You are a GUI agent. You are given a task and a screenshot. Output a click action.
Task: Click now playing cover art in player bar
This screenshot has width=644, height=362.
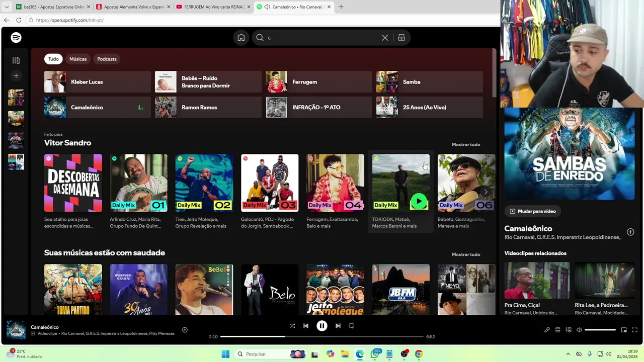(x=16, y=330)
